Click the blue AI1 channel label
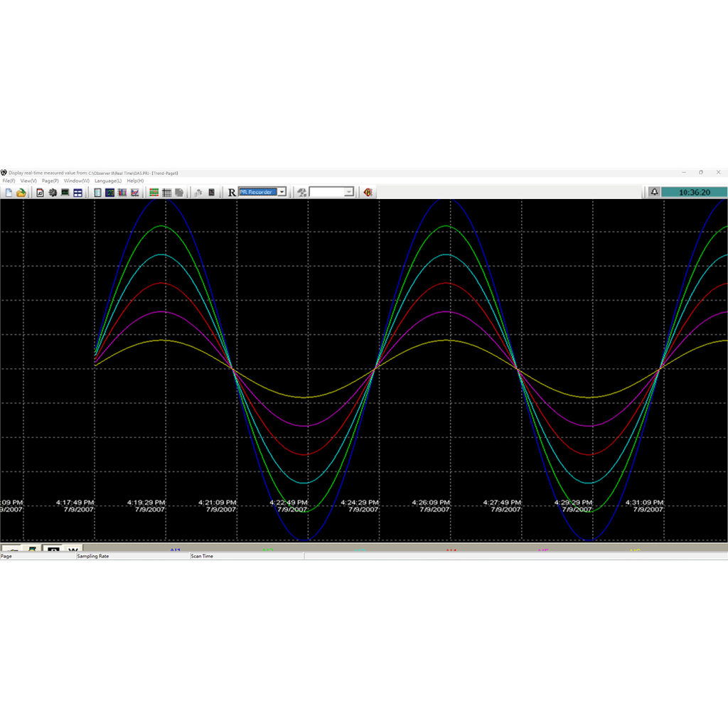Viewport: 728px width, 728px height. [x=176, y=550]
